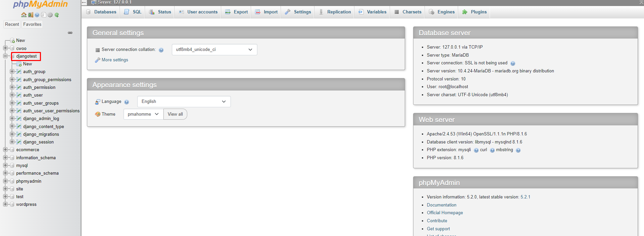644x236 pixels.
Task: Expand the auth_user table node
Action: click(12, 95)
